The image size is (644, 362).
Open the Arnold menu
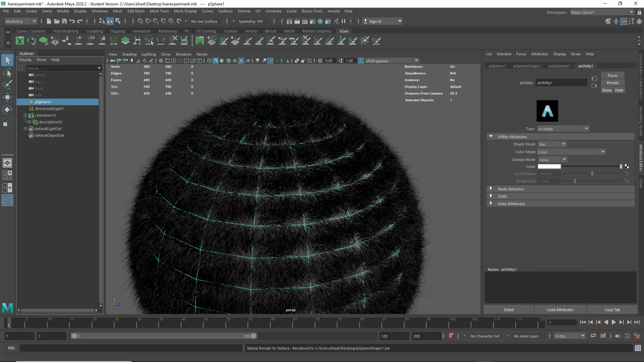(334, 11)
